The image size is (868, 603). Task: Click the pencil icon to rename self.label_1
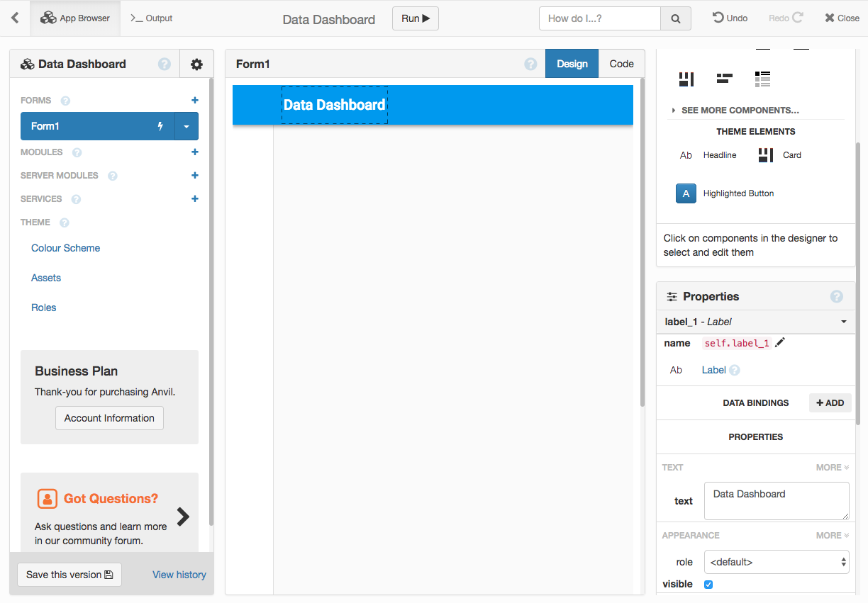[780, 343]
